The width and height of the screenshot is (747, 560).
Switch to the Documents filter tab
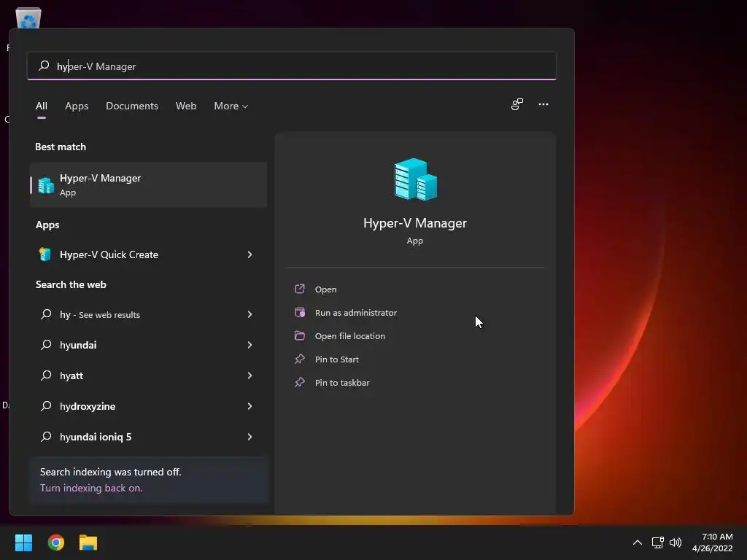[x=132, y=106]
